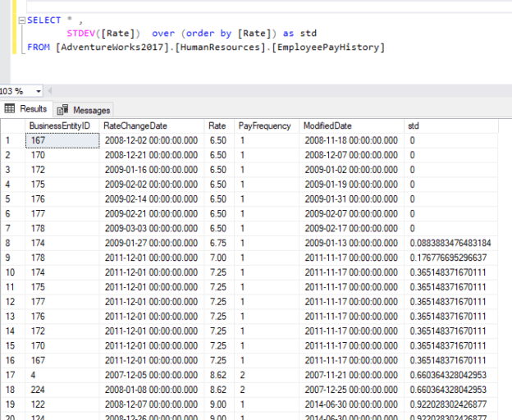Click Rate value 9.00 in row 19
Viewport: 512px width, 420px height.
tap(219, 404)
